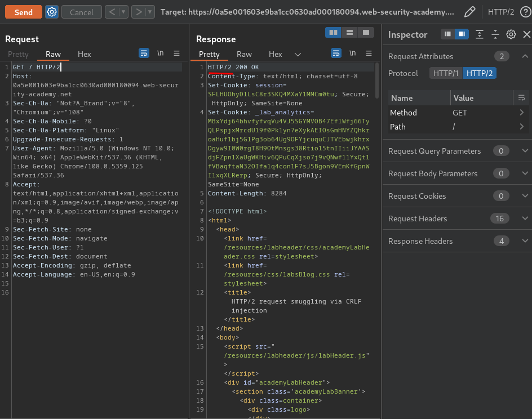Screen dimensions: 532x419
Task: Close the Inspector panel
Action: click(526, 34)
